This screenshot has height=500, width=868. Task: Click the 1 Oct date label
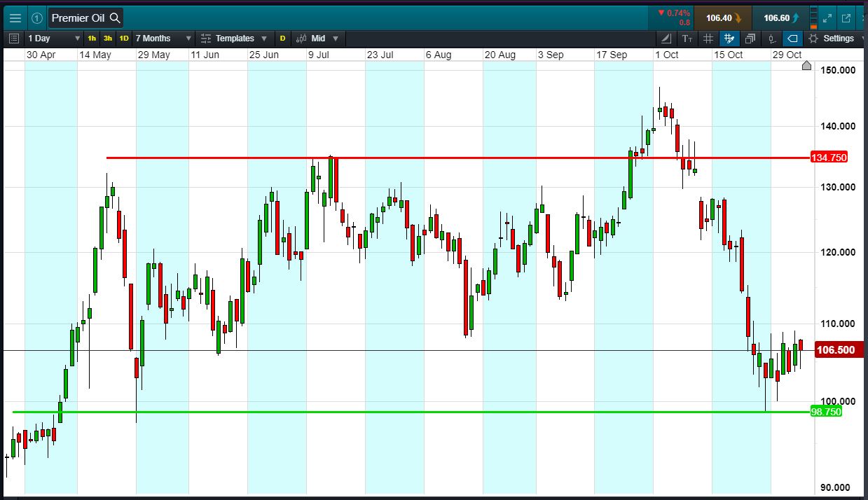(x=666, y=55)
